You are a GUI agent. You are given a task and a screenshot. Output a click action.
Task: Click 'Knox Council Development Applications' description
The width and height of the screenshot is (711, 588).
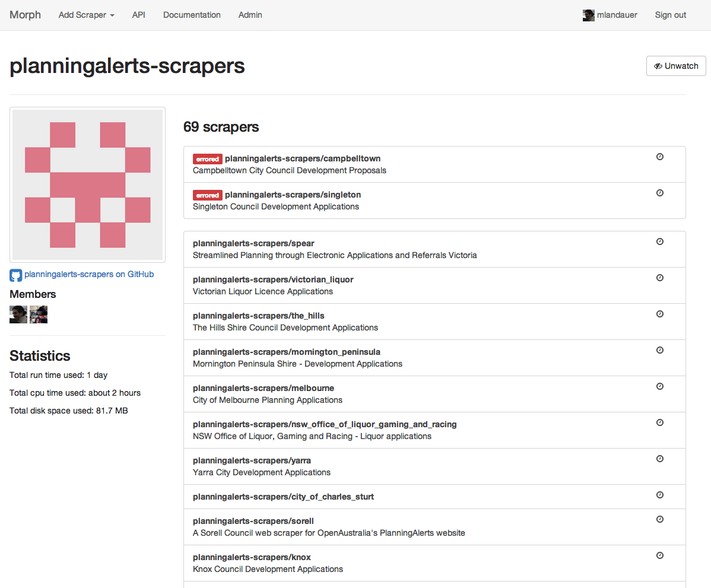(x=268, y=570)
